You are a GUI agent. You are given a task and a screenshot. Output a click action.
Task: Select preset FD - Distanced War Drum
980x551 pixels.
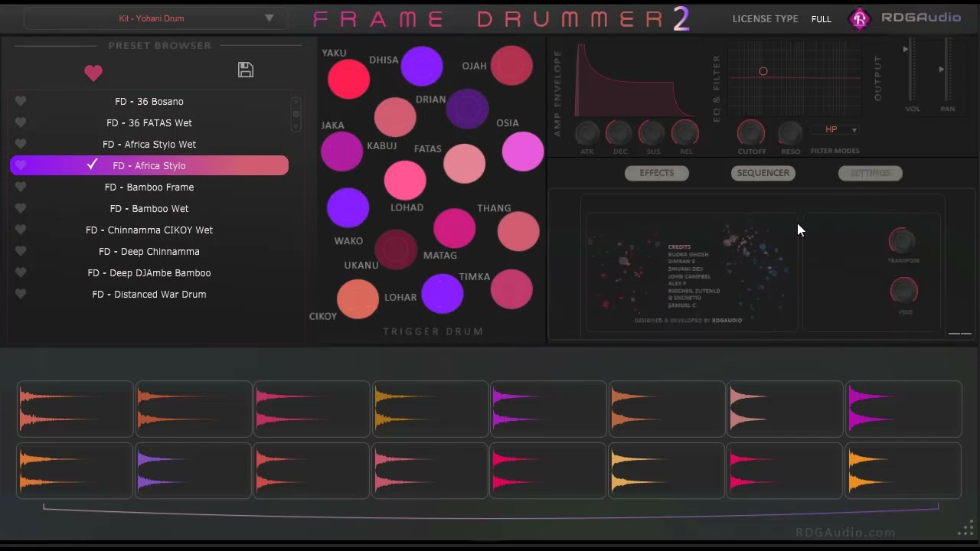point(149,294)
